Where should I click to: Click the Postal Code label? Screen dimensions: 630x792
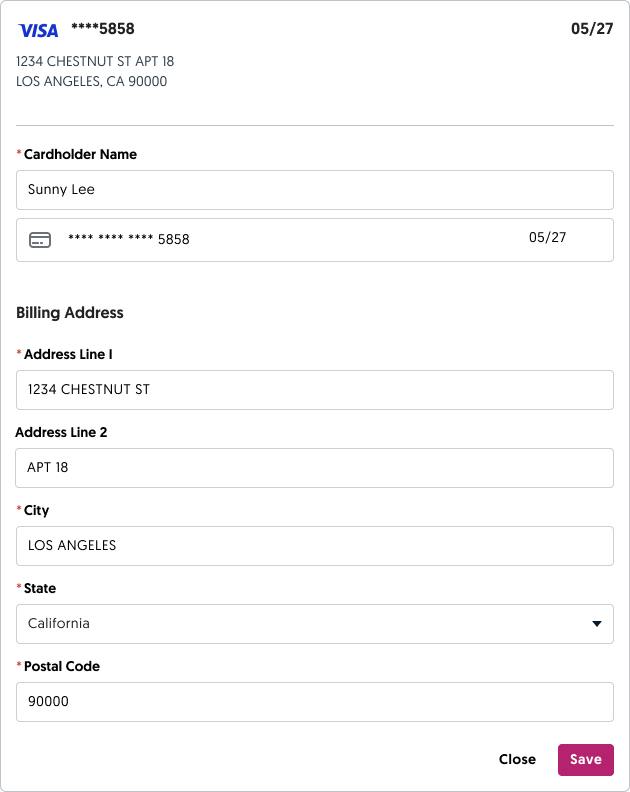(62, 667)
